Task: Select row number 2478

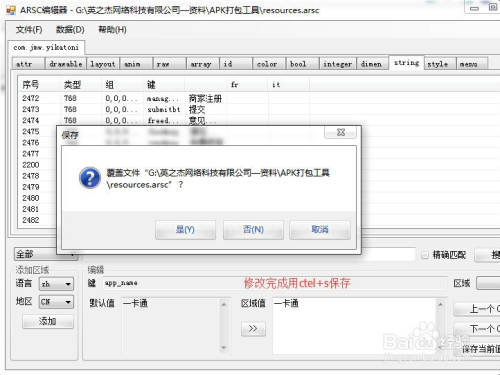Action: tap(31, 176)
